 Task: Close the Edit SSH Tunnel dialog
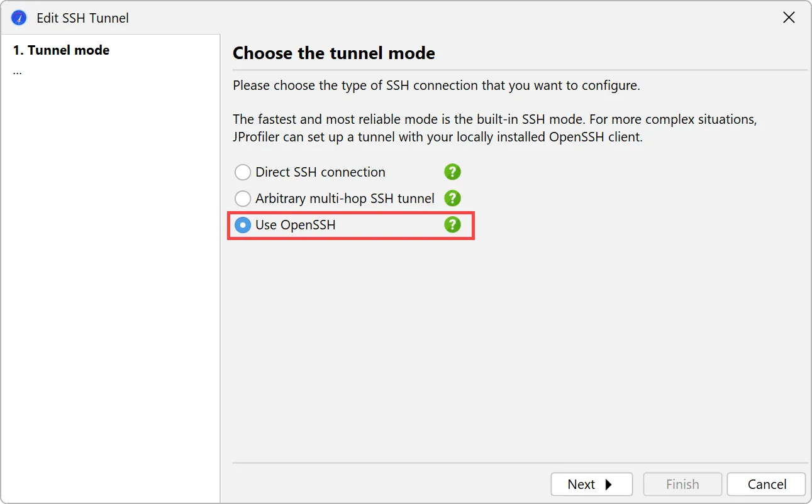pos(789,18)
